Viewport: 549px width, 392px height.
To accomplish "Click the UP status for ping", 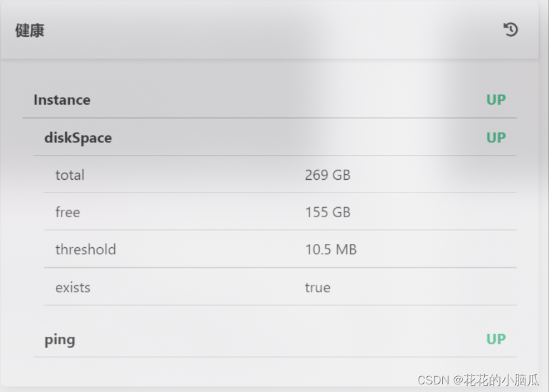I will pos(496,339).
